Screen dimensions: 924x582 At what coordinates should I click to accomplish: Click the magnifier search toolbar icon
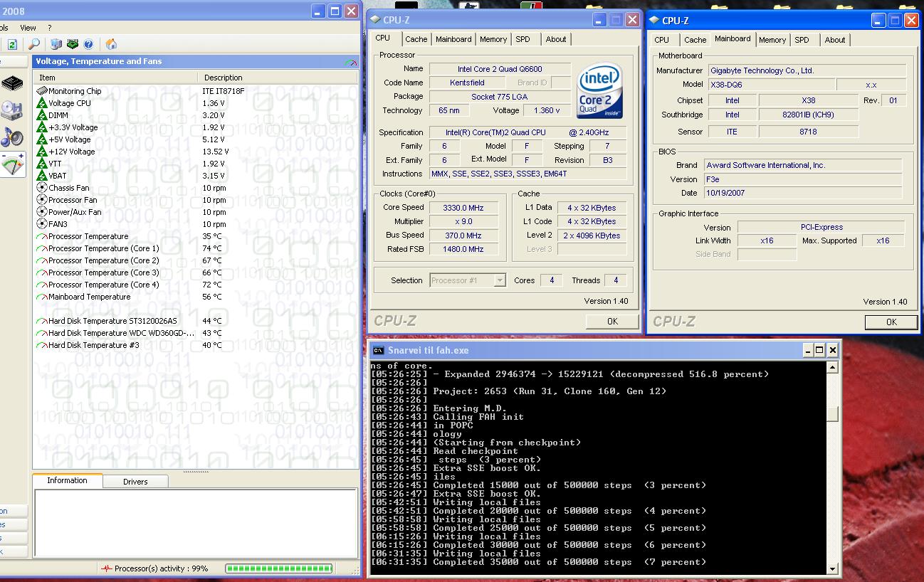[33, 44]
